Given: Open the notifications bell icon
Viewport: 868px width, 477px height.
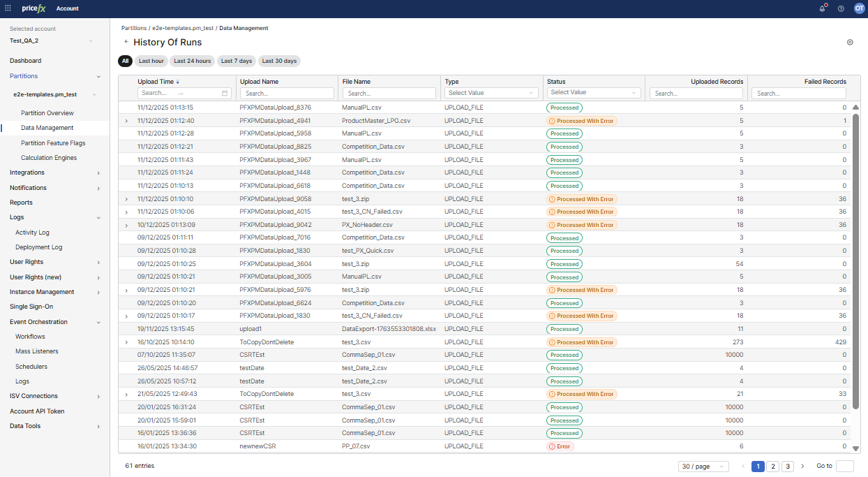Looking at the screenshot, I should [x=822, y=8].
